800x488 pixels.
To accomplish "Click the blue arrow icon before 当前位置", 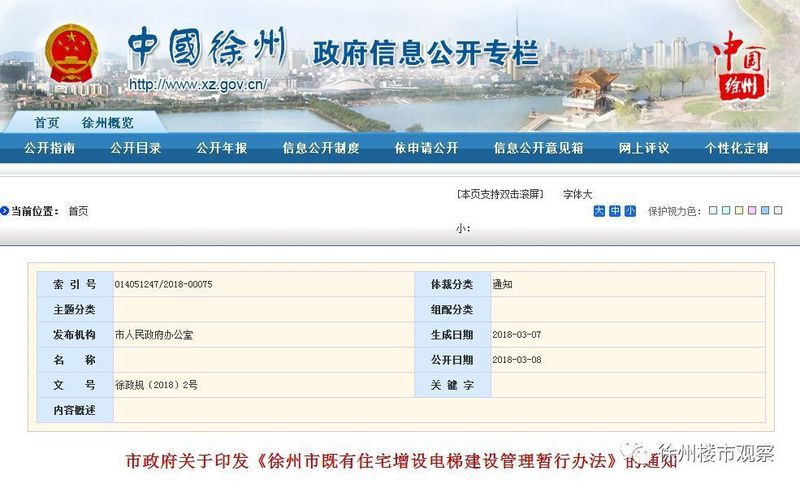I will coord(5,210).
